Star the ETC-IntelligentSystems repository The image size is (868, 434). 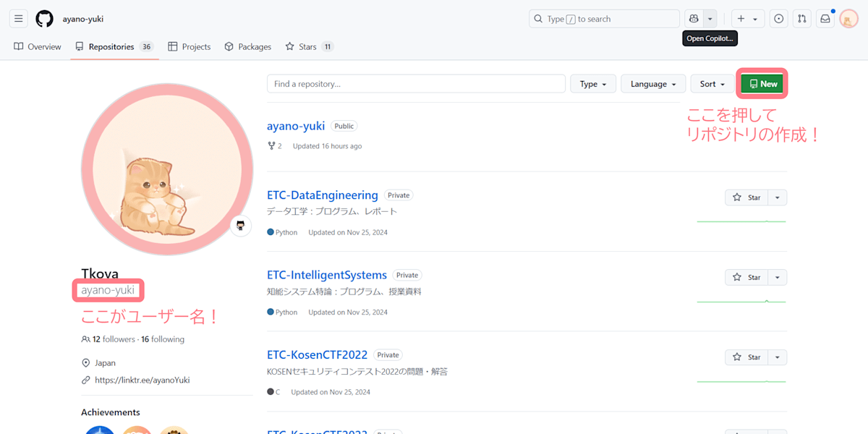(x=746, y=277)
